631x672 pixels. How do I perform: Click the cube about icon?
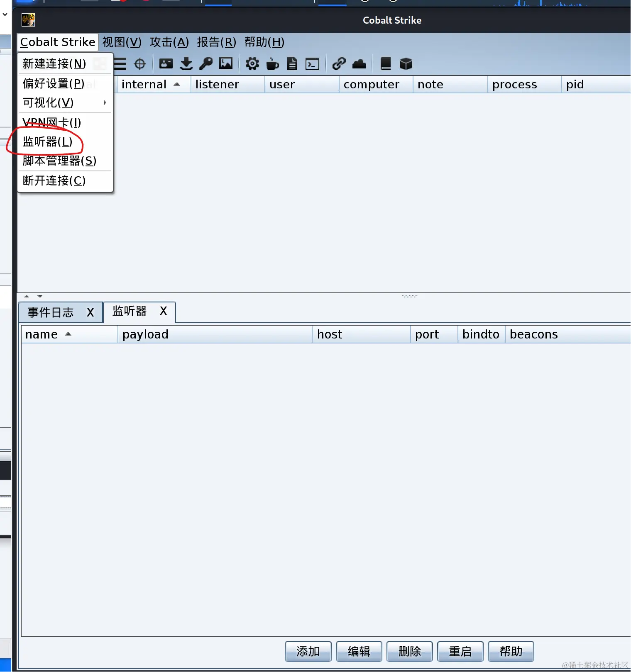pos(406,64)
